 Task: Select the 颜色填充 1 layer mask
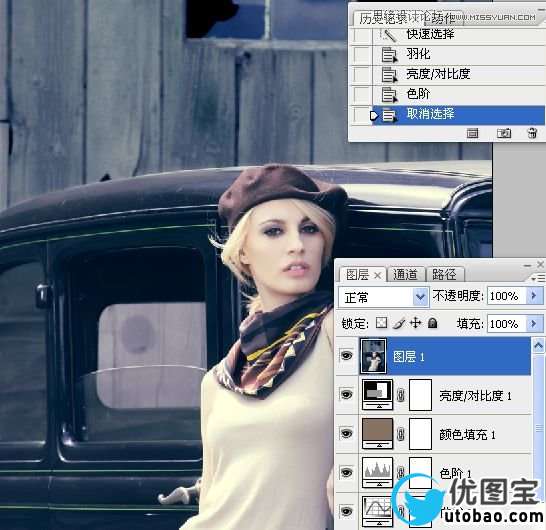pos(420,434)
